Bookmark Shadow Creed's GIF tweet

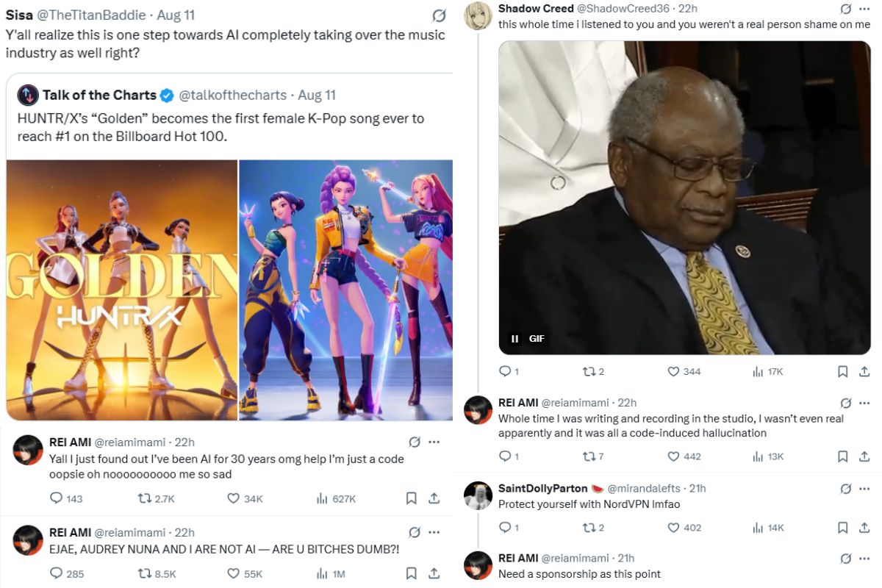tap(843, 371)
